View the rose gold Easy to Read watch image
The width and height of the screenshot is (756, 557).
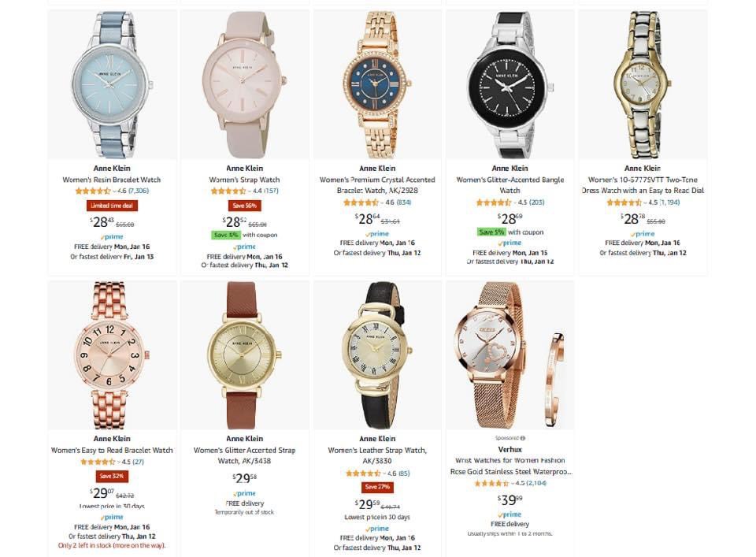[x=113, y=355]
